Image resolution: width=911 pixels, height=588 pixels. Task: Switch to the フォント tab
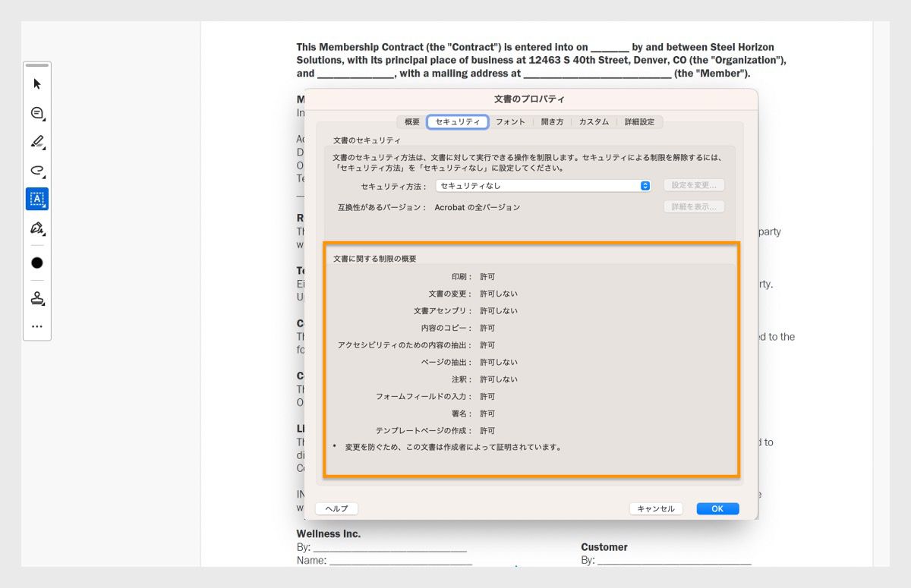510,121
